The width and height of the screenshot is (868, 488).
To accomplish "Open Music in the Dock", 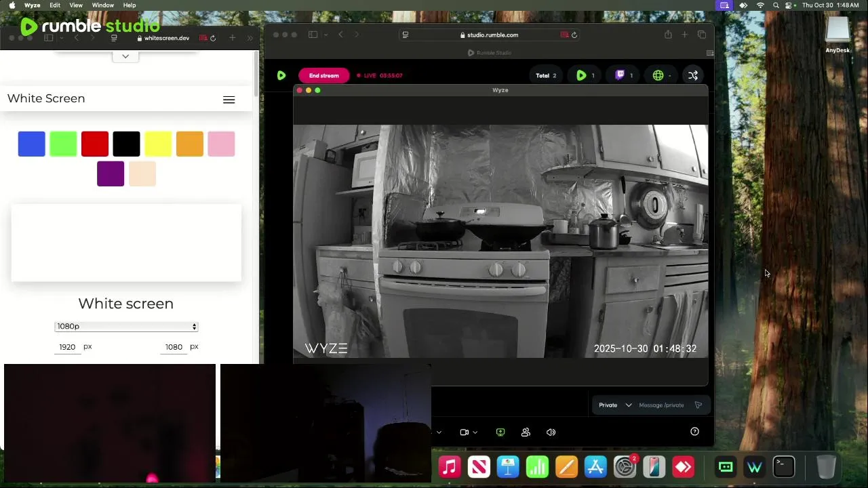I will tap(449, 467).
